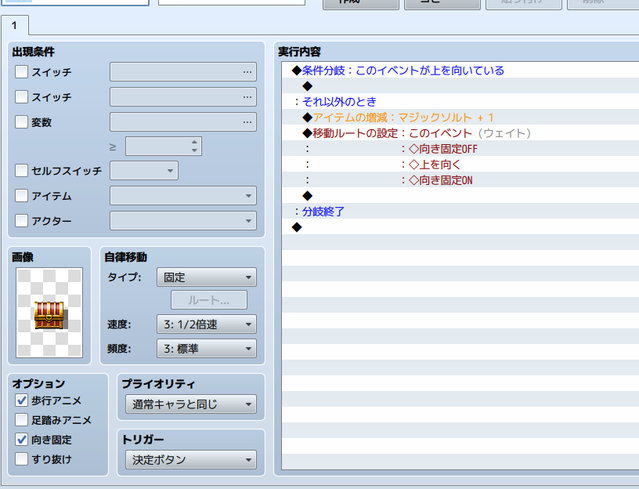Uncheck the 向き固定 option
This screenshot has width=639, height=489.
tap(21, 440)
